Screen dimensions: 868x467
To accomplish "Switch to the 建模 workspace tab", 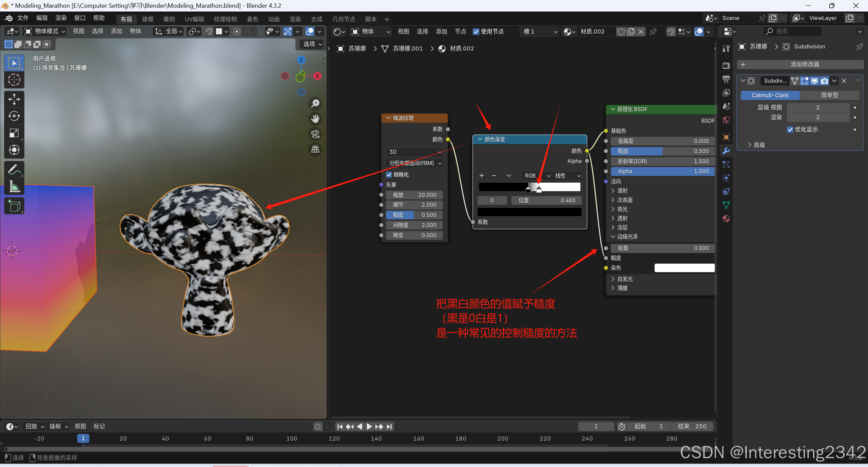I will point(148,19).
